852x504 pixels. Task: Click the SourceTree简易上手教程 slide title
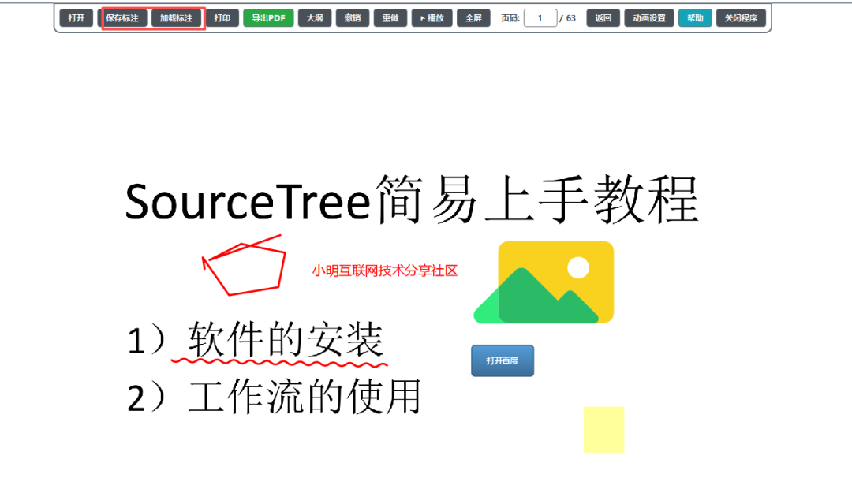click(x=412, y=200)
